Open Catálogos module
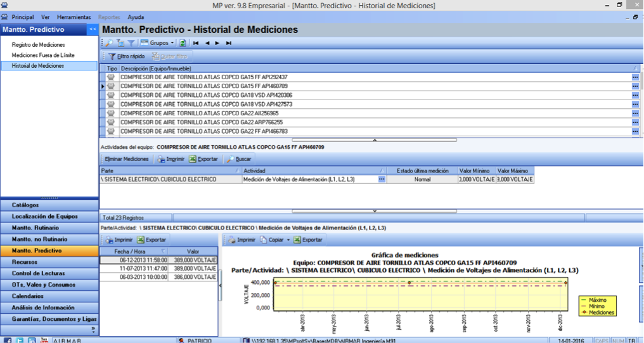The height and width of the screenshot is (343, 644). coord(49,205)
